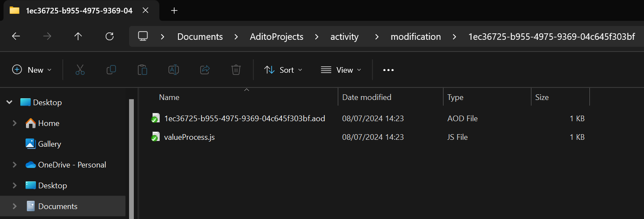The image size is (644, 219).
Task: Refresh the current folder view
Action: pos(110,36)
